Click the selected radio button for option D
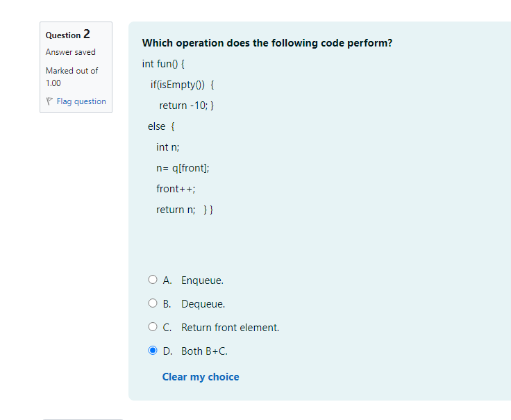The width and height of the screenshot is (511, 420). [153, 351]
